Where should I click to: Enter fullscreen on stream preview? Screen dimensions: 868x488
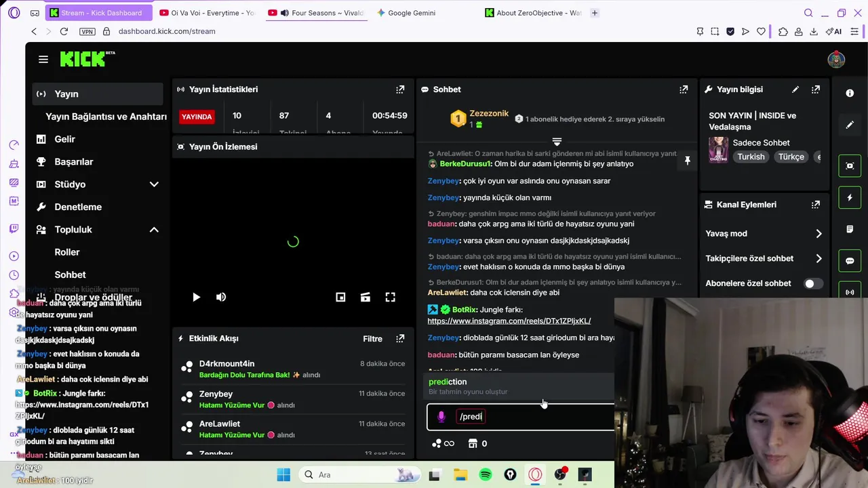pyautogui.click(x=391, y=297)
